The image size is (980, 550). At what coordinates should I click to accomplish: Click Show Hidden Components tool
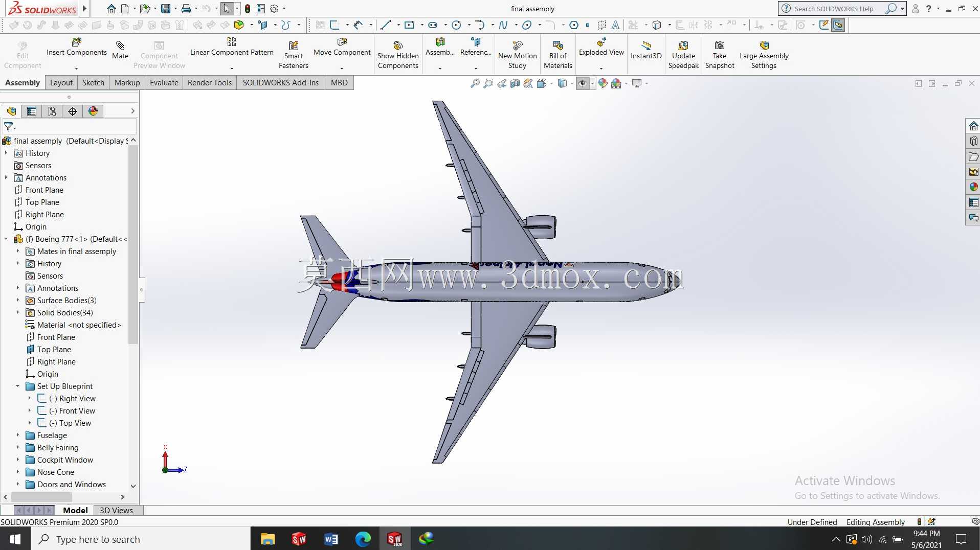pos(398,55)
